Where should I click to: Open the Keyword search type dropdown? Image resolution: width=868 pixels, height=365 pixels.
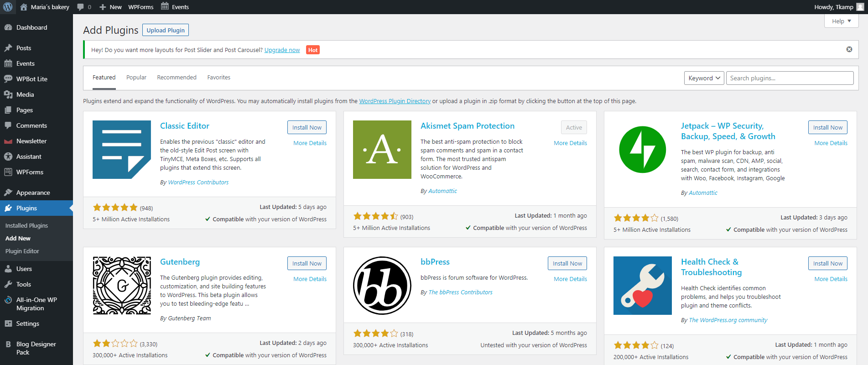(x=704, y=78)
